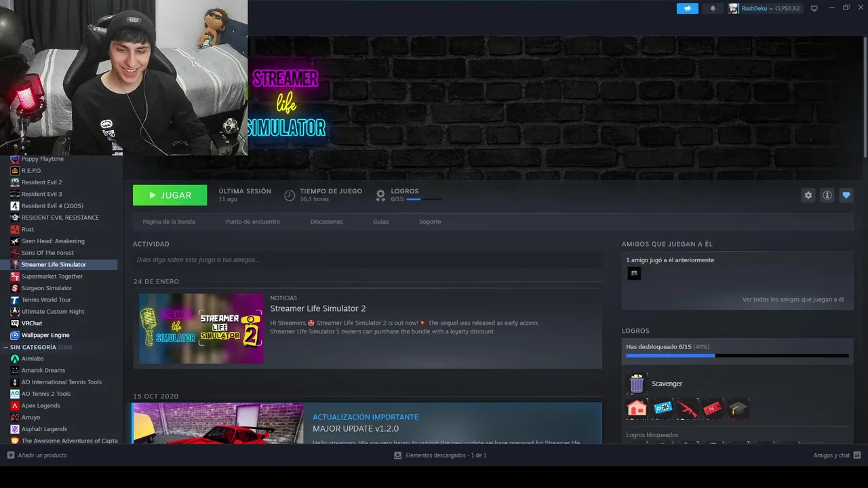Click the graduation cap achievement icon
The height and width of the screenshot is (488, 868).
click(738, 408)
